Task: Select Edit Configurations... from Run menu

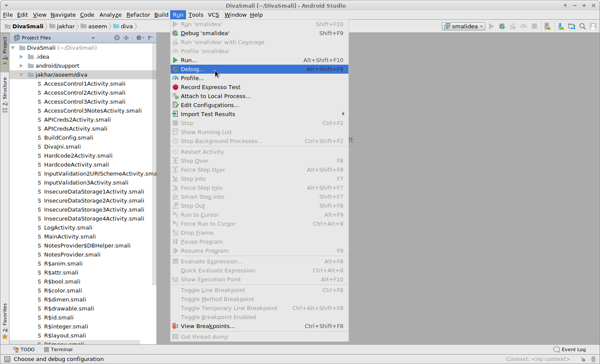Action: [x=210, y=105]
